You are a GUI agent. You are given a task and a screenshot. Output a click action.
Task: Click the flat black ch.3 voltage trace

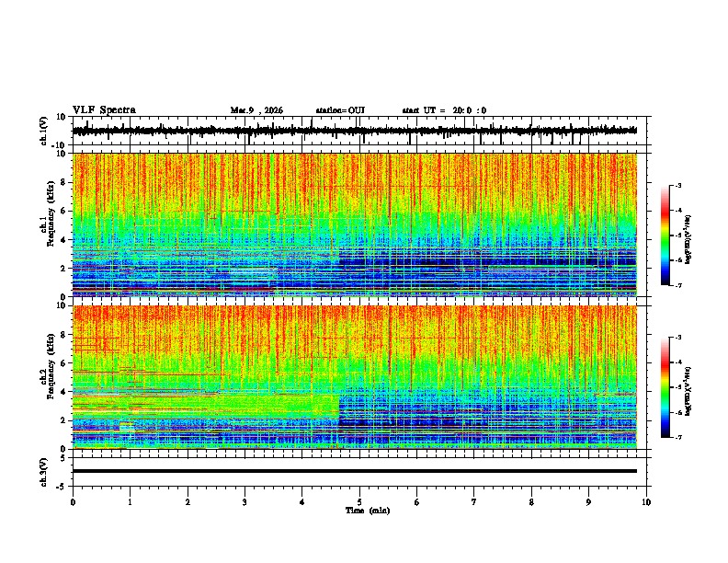[x=355, y=471]
